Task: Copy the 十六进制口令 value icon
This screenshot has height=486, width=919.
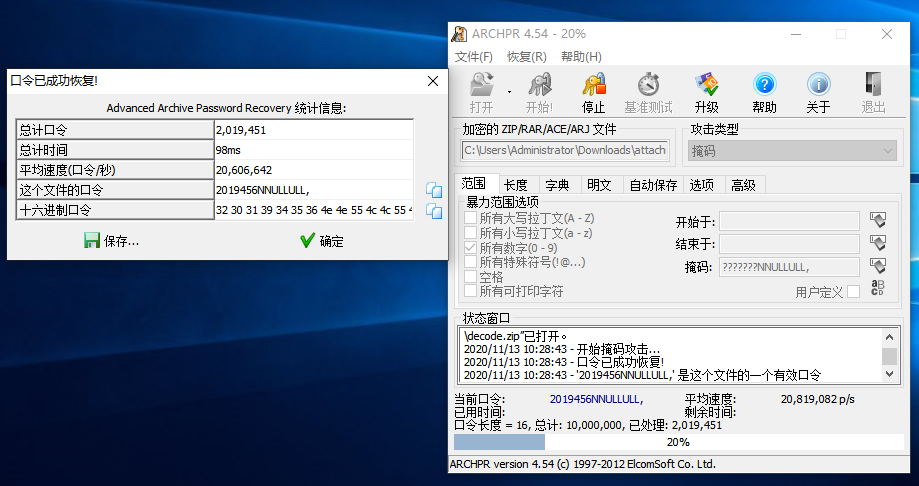Action: [x=434, y=210]
